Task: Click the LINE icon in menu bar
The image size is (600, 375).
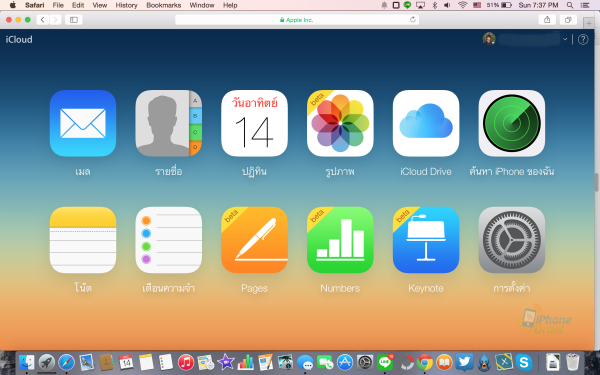Action: 408,5
